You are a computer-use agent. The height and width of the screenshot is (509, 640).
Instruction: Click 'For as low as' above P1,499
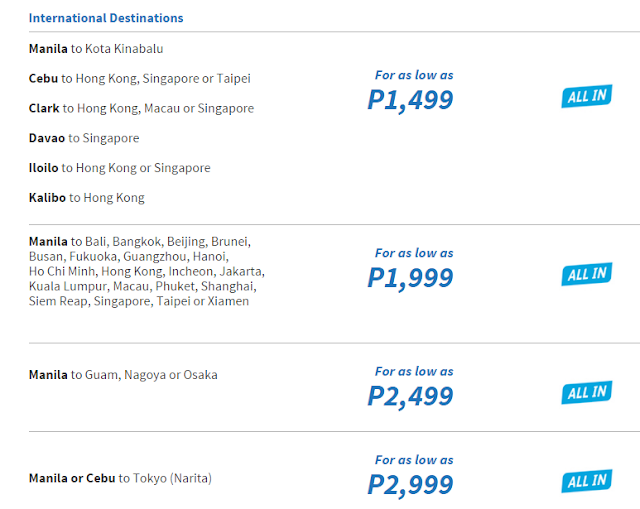tap(414, 75)
